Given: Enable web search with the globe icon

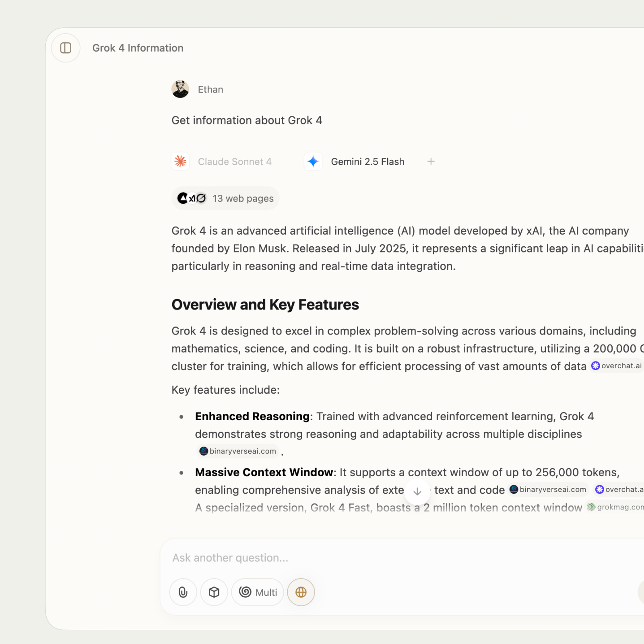Looking at the screenshot, I should tap(301, 592).
